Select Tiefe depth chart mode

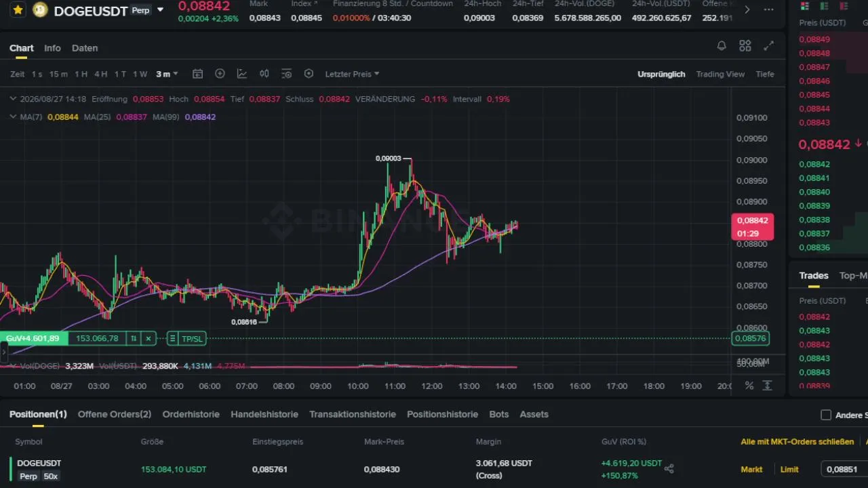[x=765, y=74]
